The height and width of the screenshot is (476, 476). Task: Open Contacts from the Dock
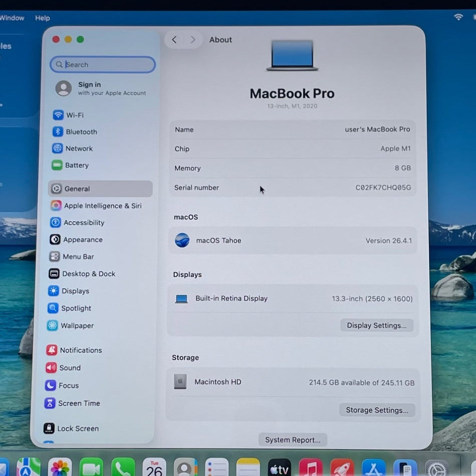point(186,467)
